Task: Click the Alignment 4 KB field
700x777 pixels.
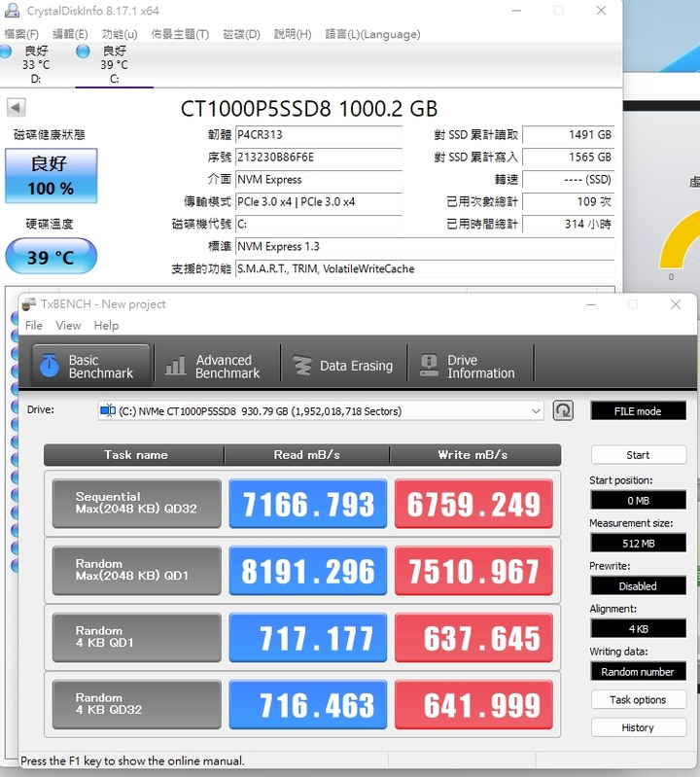Action: [638, 628]
